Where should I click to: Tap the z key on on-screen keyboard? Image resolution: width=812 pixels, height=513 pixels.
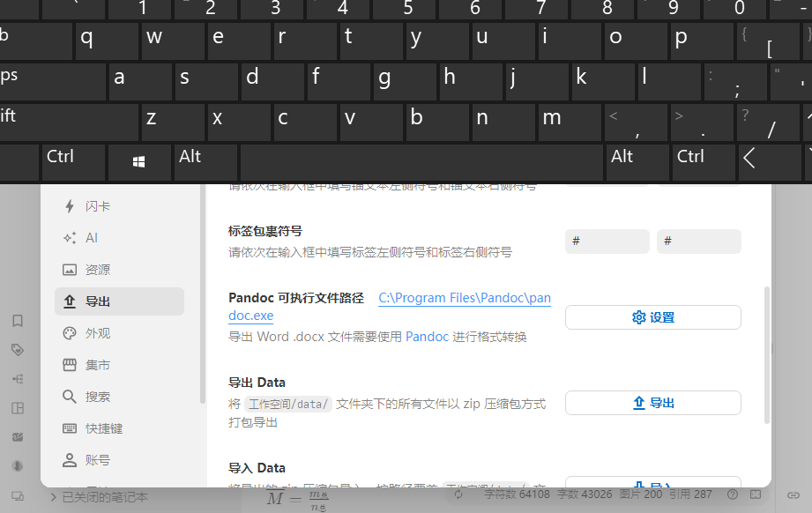tap(173, 122)
